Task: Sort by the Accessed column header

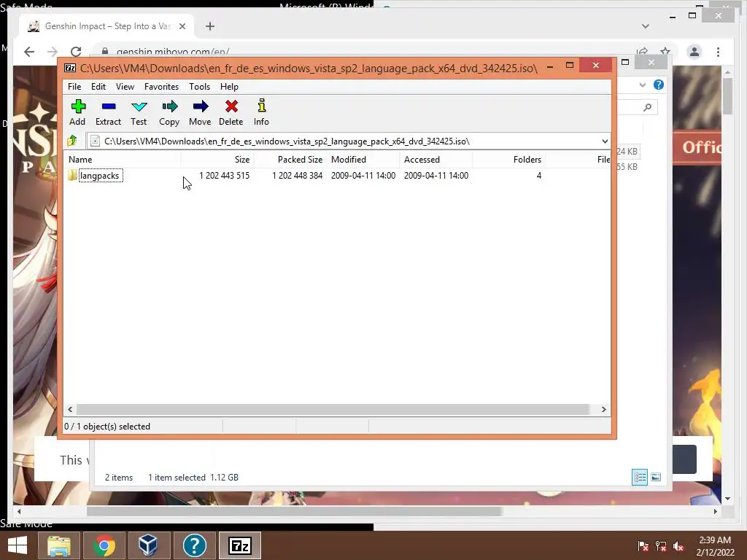Action: coord(436,160)
